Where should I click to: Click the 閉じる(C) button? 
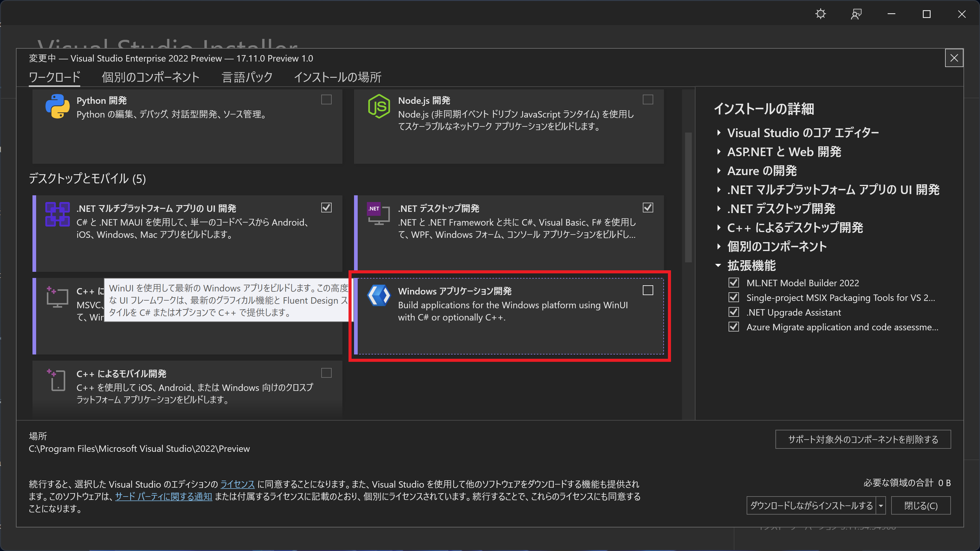click(921, 506)
